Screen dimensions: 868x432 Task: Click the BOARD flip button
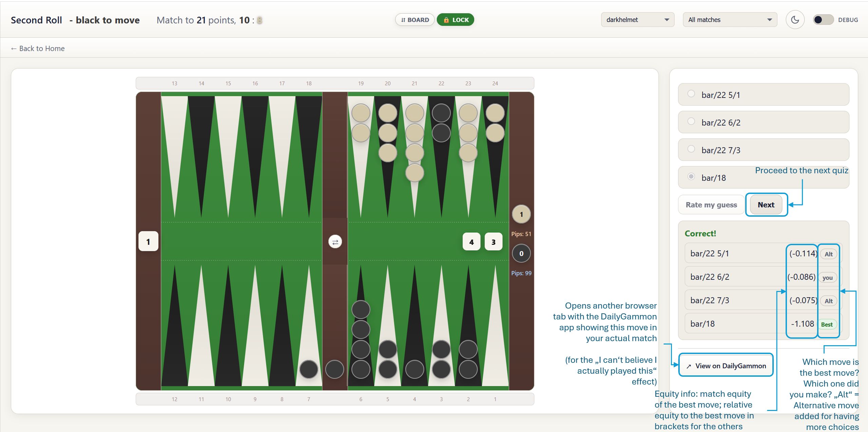[x=414, y=20]
